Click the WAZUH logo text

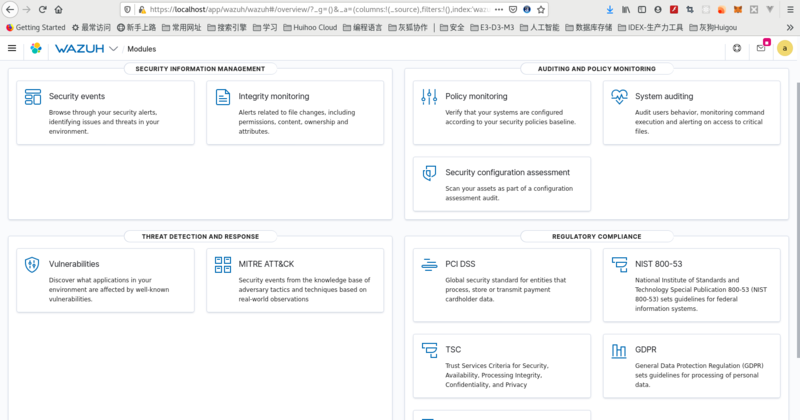(79, 48)
